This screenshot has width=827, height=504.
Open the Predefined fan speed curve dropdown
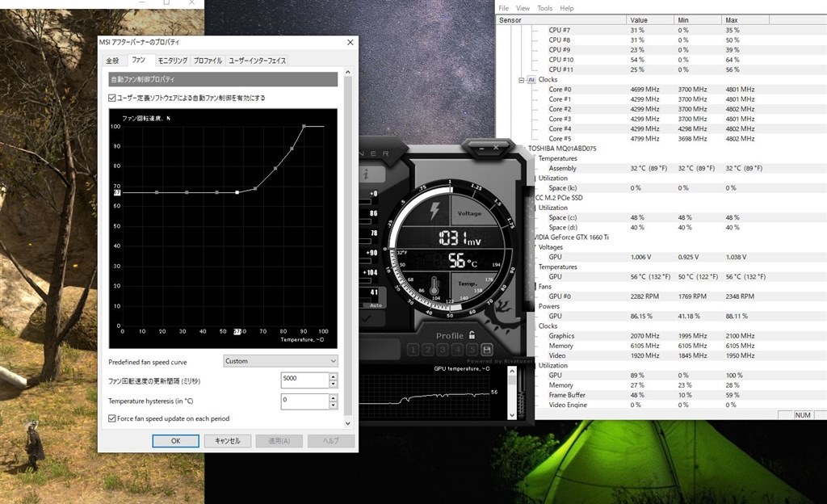280,361
